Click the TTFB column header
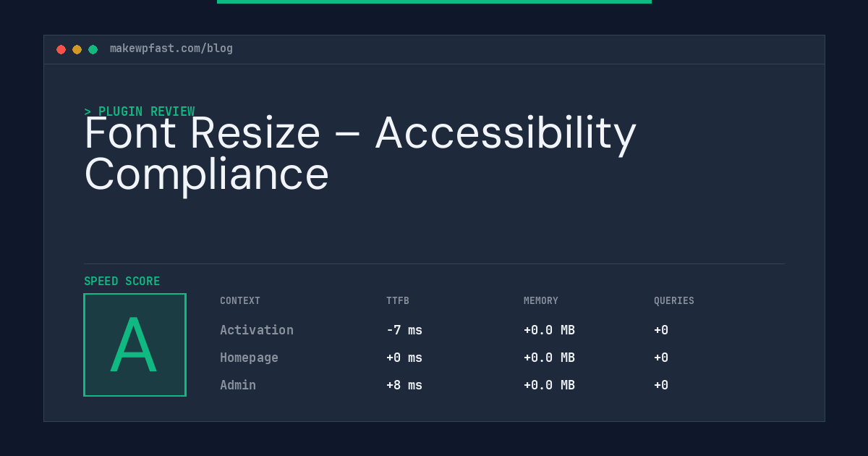 398,301
